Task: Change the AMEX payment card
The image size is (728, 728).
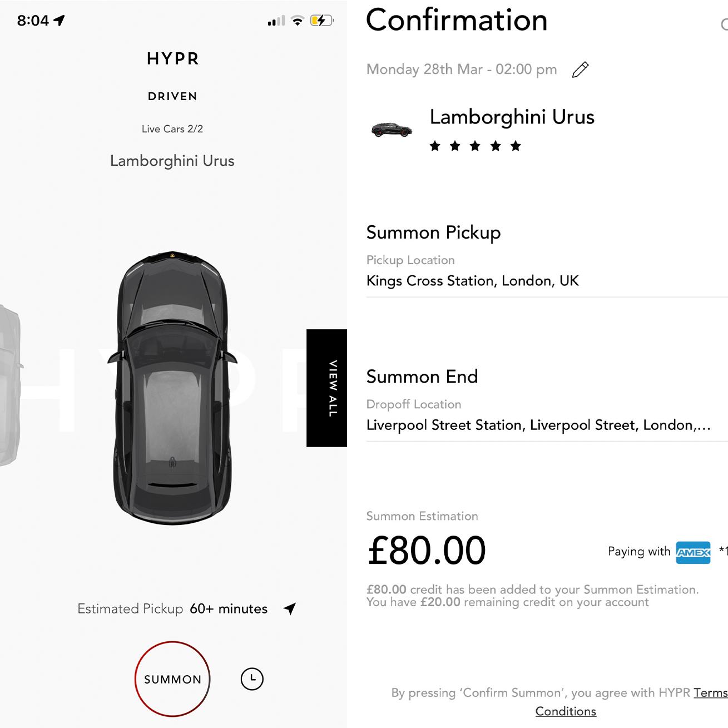Action: click(x=693, y=552)
